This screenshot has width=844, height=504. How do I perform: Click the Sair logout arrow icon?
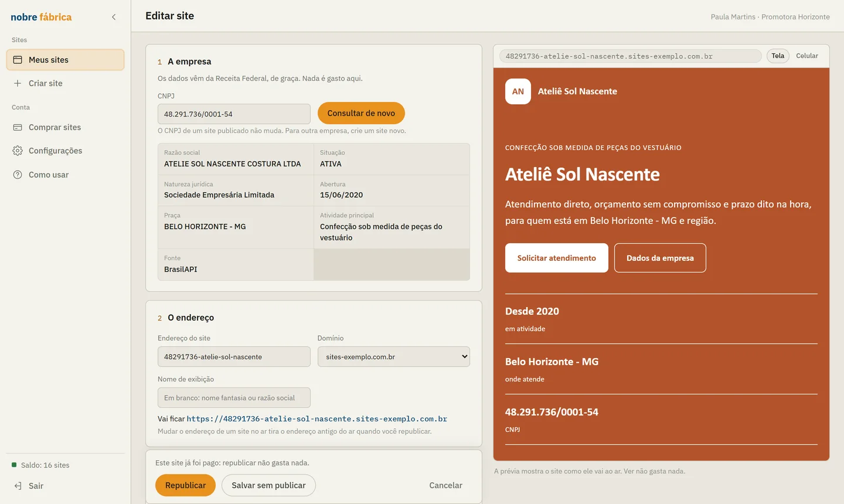pos(18,486)
